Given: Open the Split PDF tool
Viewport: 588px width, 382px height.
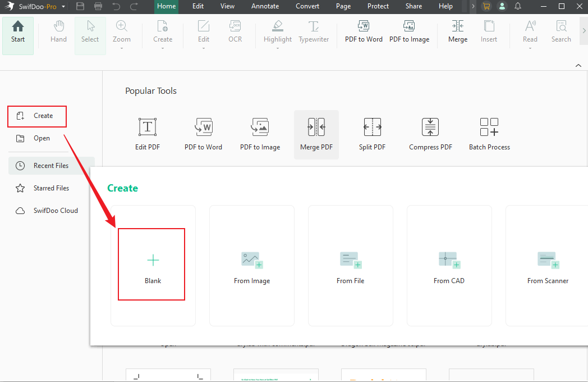Looking at the screenshot, I should (x=372, y=133).
